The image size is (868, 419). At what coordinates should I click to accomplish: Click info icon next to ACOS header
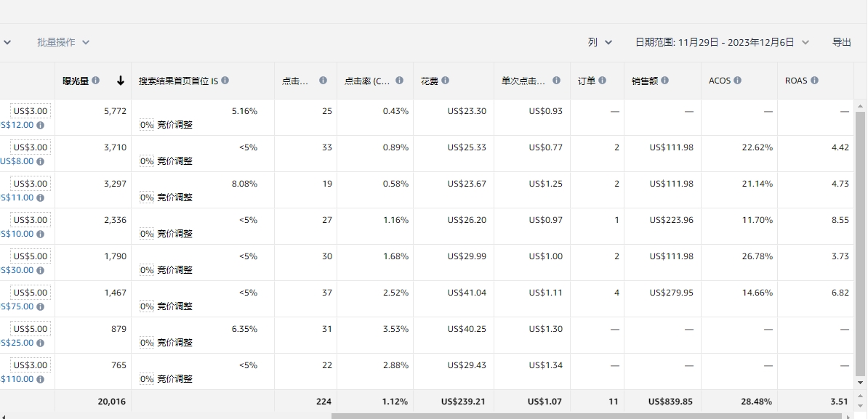pyautogui.click(x=737, y=80)
